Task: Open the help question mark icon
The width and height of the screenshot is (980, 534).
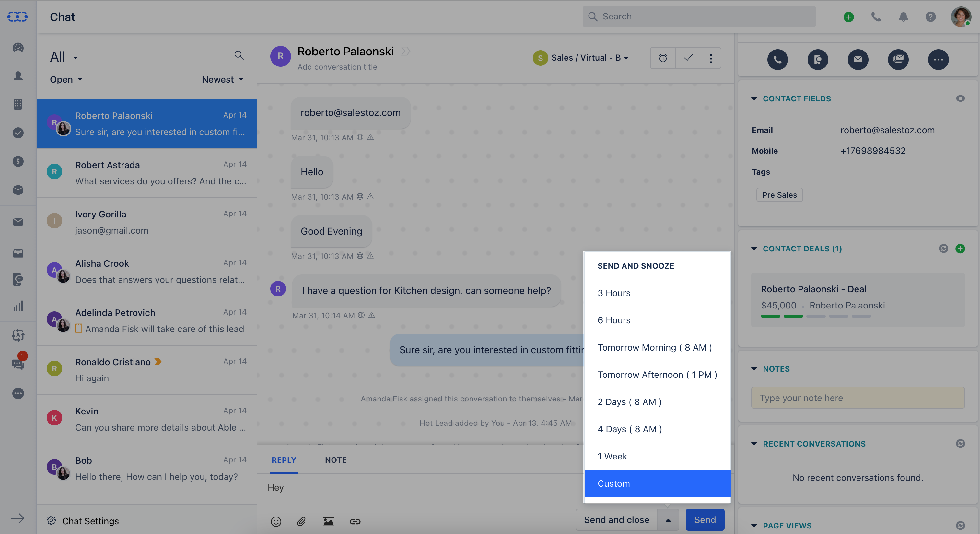Action: 930,17
